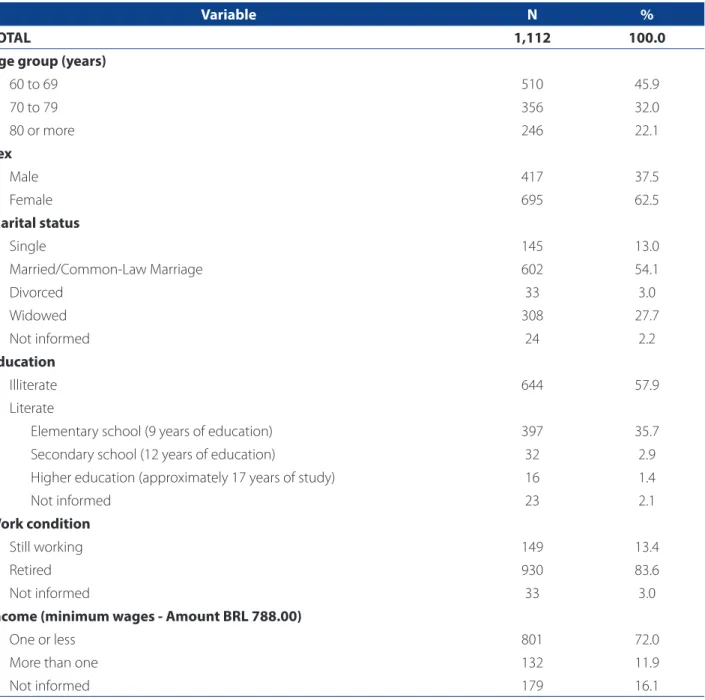Select the 'N' column header
Viewport: 705px width, 700px height.
pos(532,15)
